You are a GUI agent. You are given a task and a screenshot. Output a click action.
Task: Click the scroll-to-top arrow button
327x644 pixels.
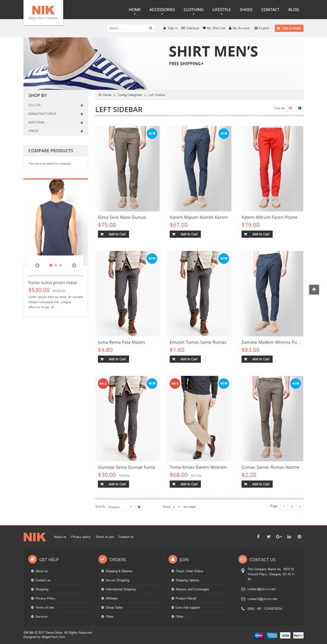tap(314, 290)
